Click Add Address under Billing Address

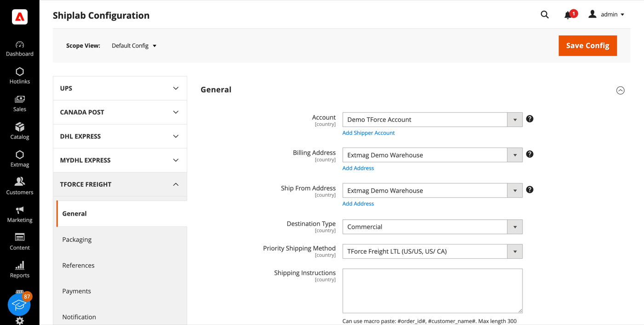[x=358, y=168]
